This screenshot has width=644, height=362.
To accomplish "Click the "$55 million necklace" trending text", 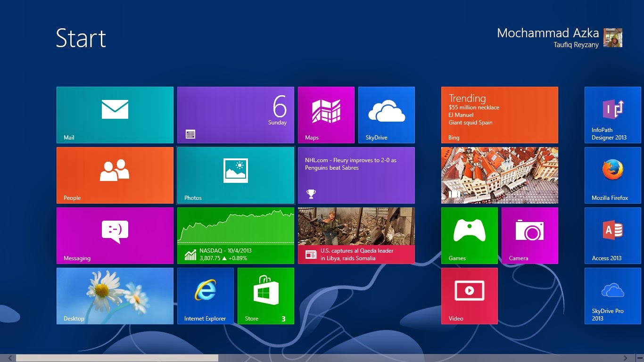I will click(x=474, y=107).
